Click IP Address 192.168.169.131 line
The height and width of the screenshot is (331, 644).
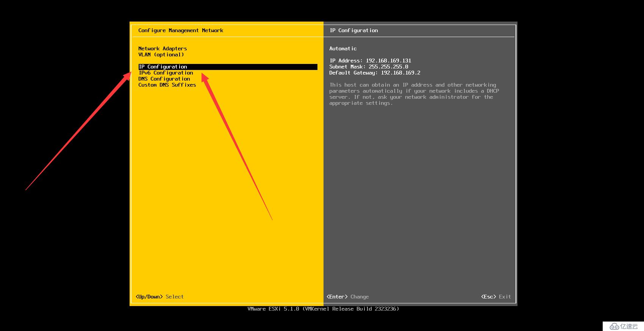[x=370, y=61]
